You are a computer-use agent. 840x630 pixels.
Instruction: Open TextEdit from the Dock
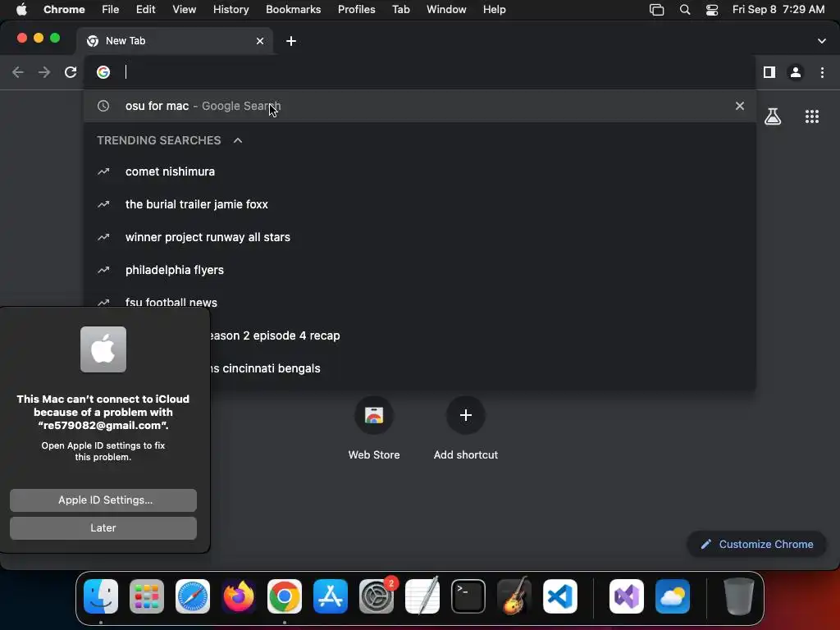(x=422, y=596)
